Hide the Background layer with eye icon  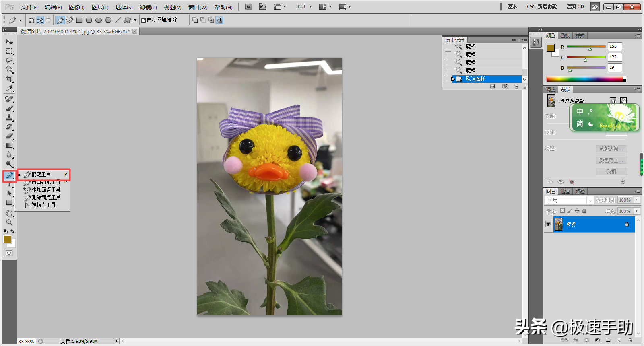(x=548, y=224)
